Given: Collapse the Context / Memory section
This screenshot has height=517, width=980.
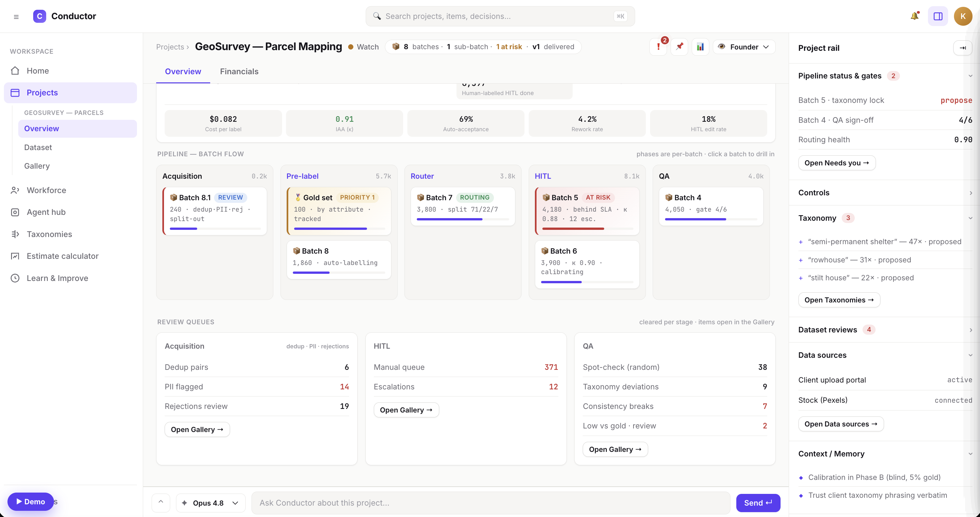Looking at the screenshot, I should [x=971, y=454].
